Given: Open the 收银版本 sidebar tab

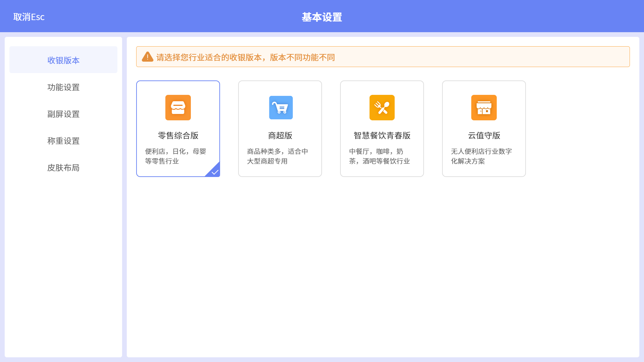Looking at the screenshot, I should point(63,60).
